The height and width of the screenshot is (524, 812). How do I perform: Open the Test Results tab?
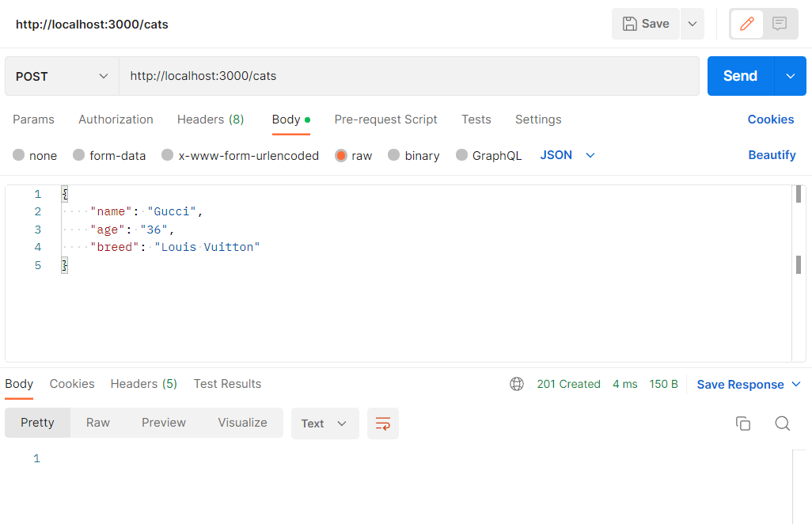(x=227, y=384)
